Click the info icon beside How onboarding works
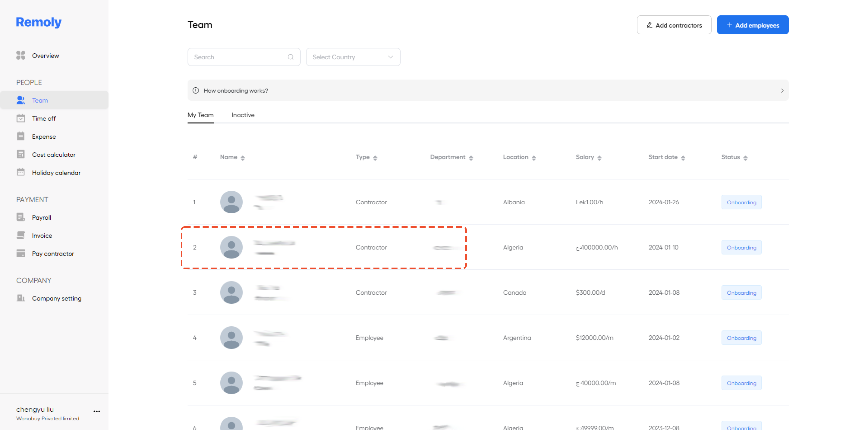 click(x=195, y=90)
